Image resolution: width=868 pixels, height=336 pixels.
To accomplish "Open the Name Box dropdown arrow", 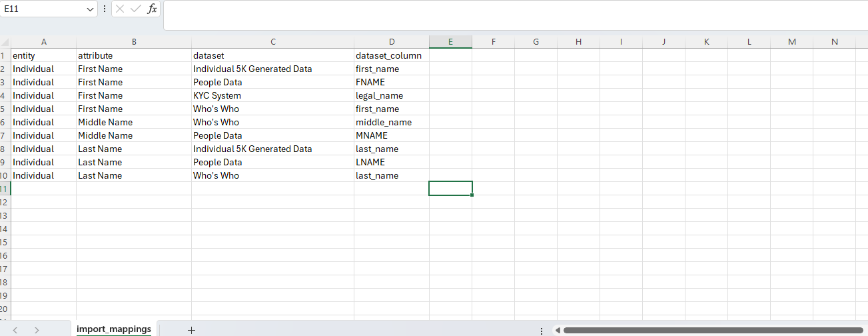I will tap(91, 9).
